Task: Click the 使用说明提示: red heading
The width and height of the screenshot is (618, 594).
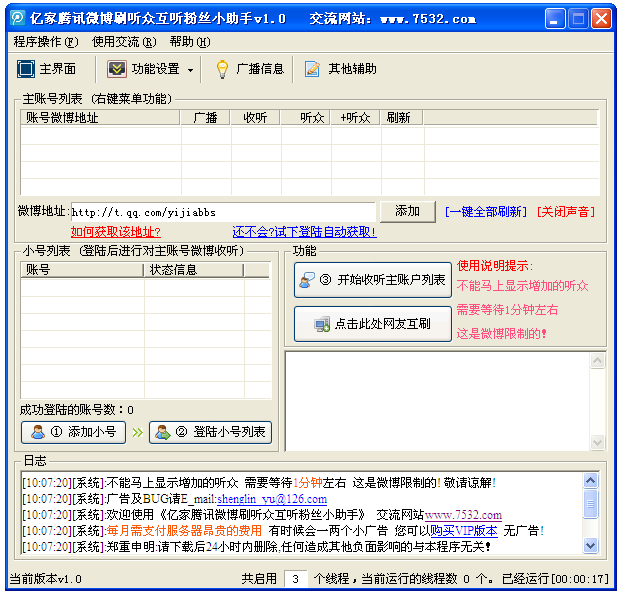Action: tap(495, 266)
